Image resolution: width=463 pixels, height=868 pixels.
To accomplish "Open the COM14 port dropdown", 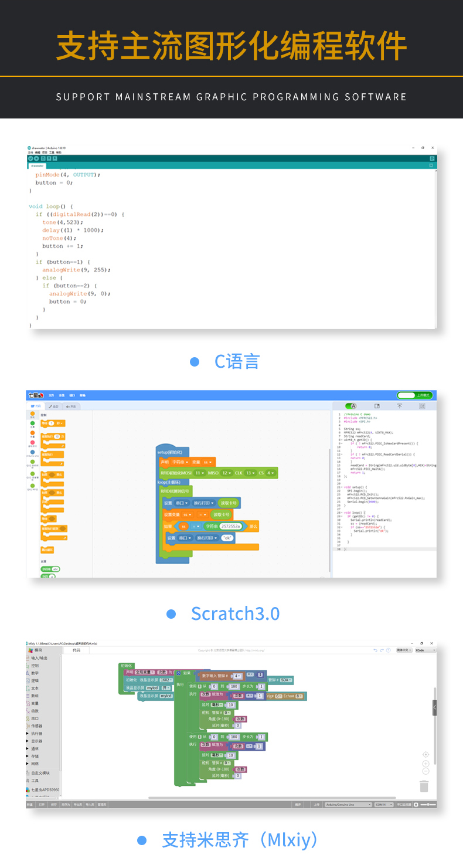I will (x=384, y=805).
